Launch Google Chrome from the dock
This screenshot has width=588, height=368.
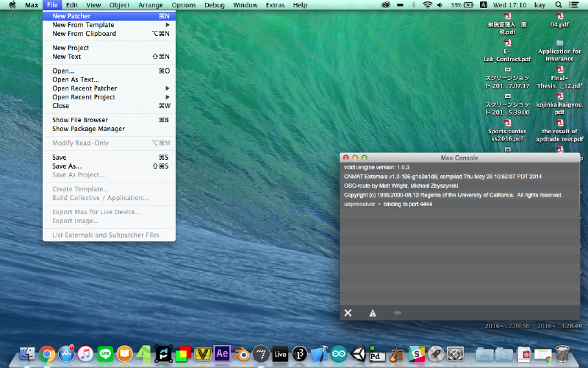coord(47,354)
